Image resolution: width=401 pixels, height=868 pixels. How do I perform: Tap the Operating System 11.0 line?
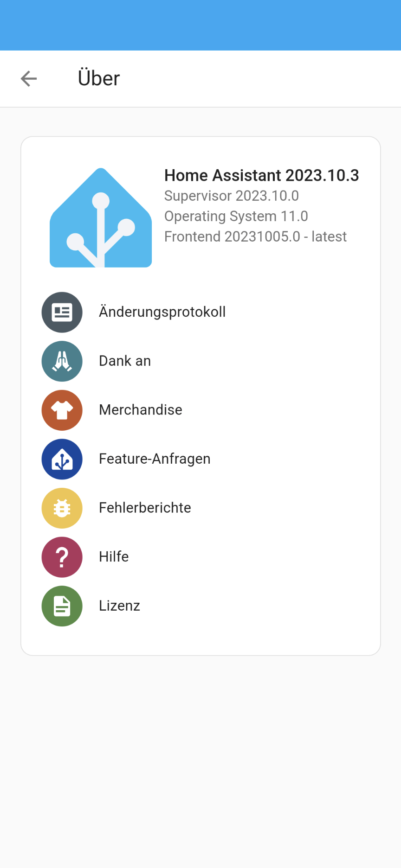click(x=236, y=217)
